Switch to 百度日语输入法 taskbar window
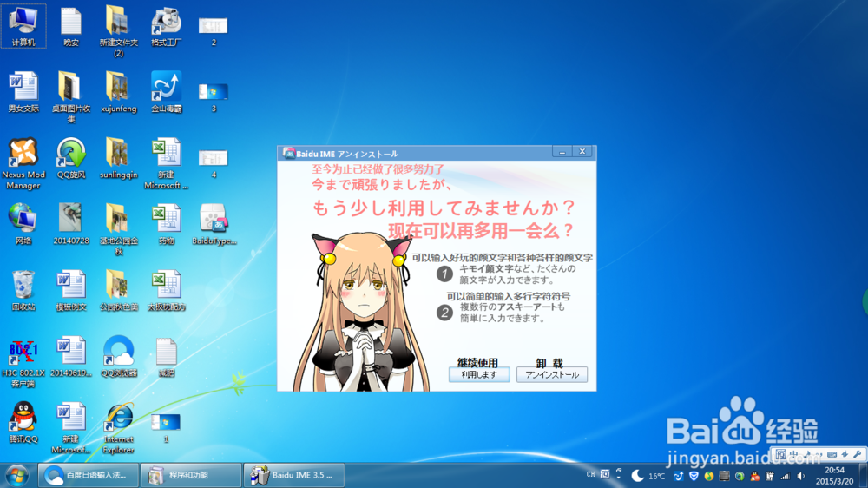 88,475
